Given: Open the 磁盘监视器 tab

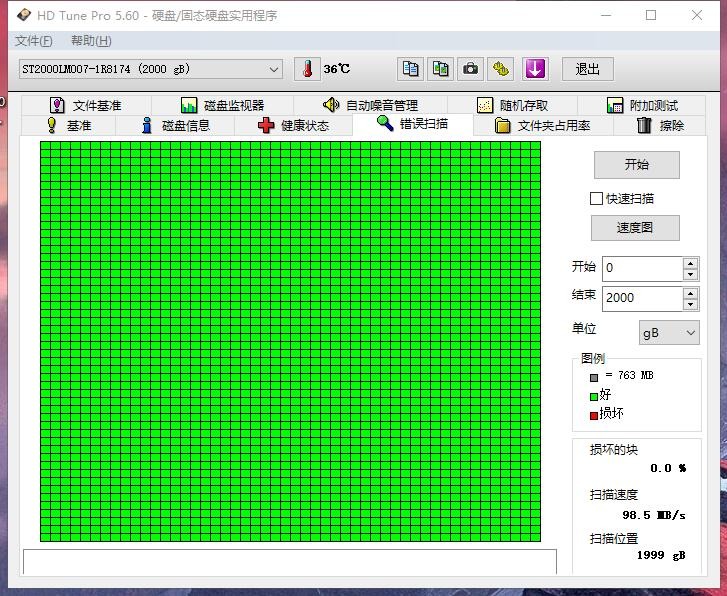Looking at the screenshot, I should [223, 105].
